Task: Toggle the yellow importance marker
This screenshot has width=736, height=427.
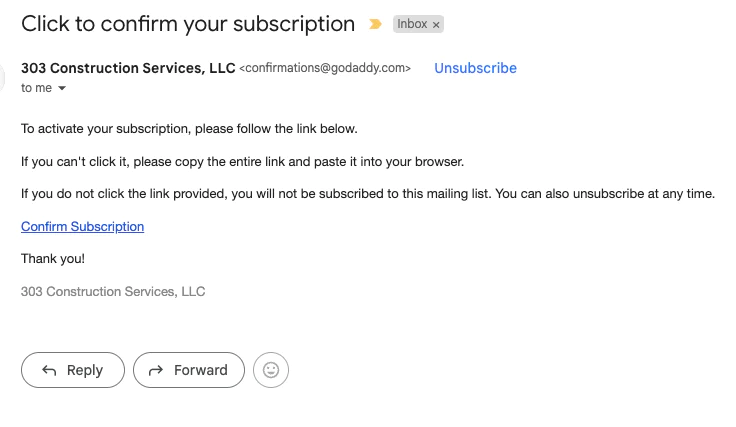Action: (375, 24)
